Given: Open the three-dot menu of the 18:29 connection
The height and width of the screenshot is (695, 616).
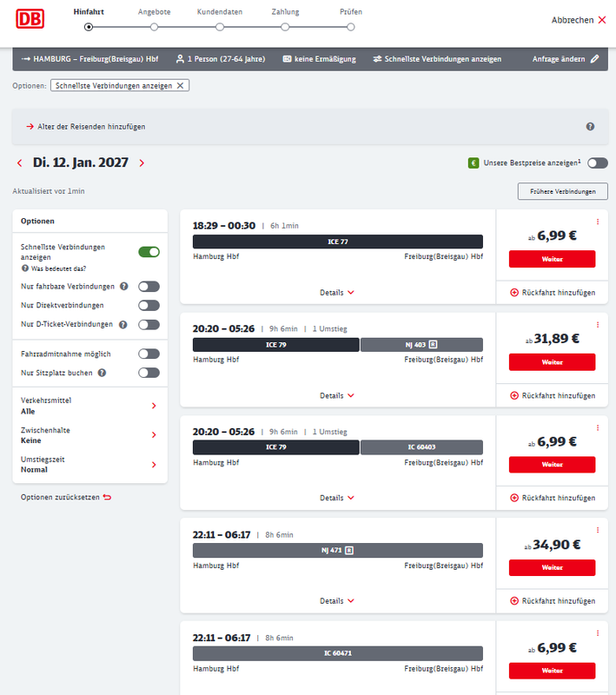Looking at the screenshot, I should 598,222.
